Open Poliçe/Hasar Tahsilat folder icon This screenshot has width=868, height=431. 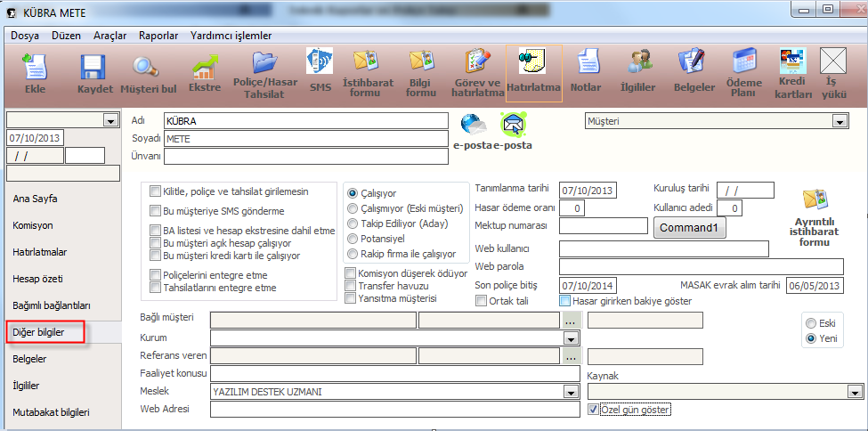pyautogui.click(x=264, y=64)
